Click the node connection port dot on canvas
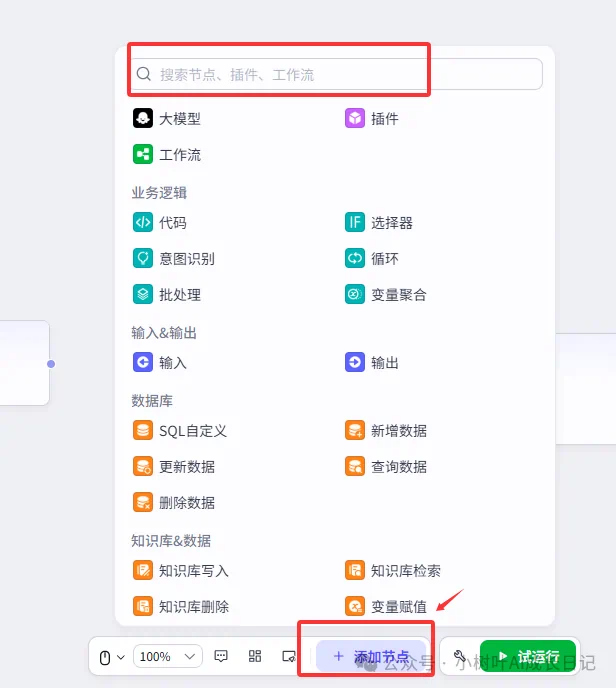Viewport: 616px width, 688px height. tap(51, 364)
